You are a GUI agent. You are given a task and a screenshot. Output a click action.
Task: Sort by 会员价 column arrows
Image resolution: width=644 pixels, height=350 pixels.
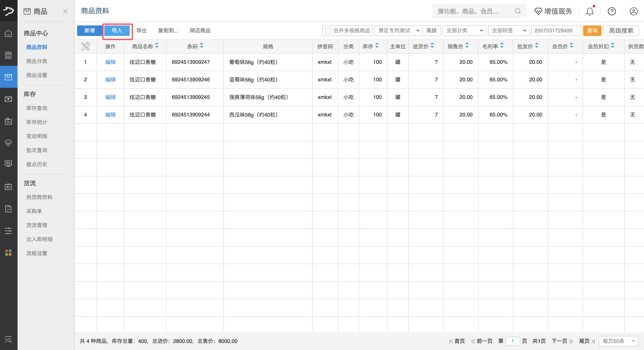click(x=571, y=46)
